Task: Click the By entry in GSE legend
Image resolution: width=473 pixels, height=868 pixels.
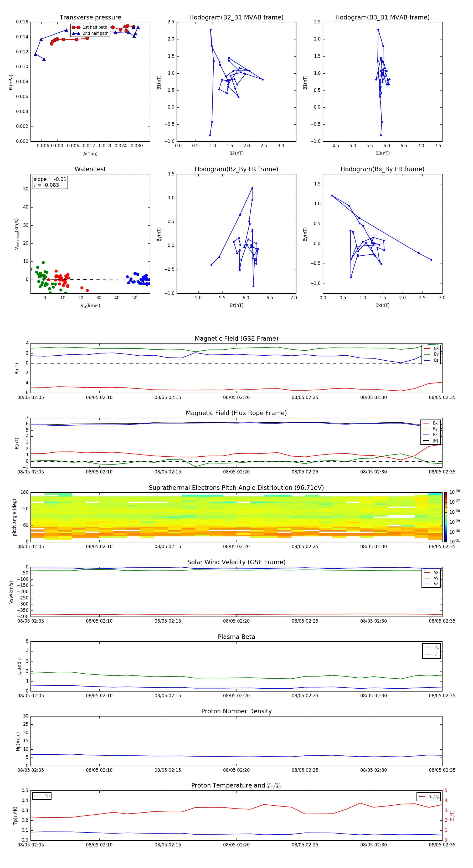Action: (431, 354)
